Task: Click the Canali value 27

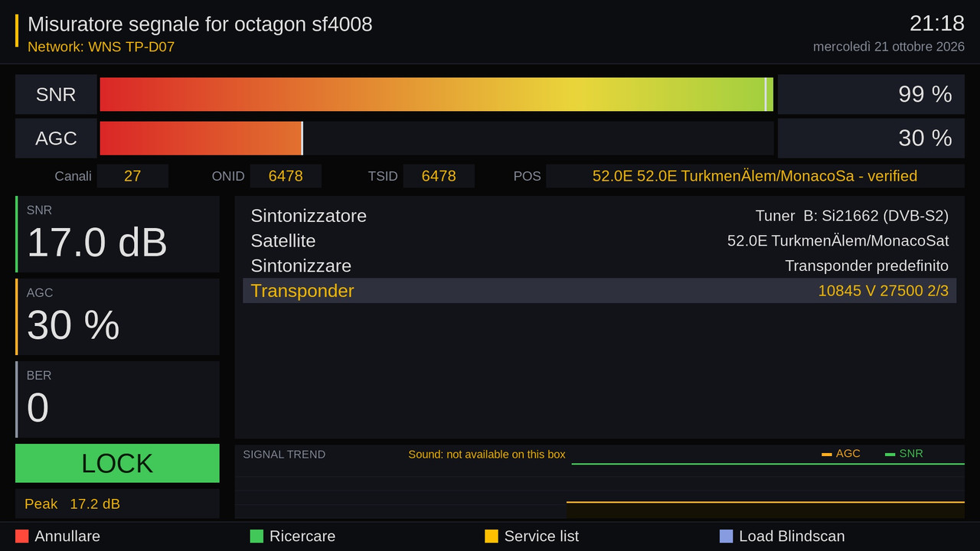Action: click(132, 176)
